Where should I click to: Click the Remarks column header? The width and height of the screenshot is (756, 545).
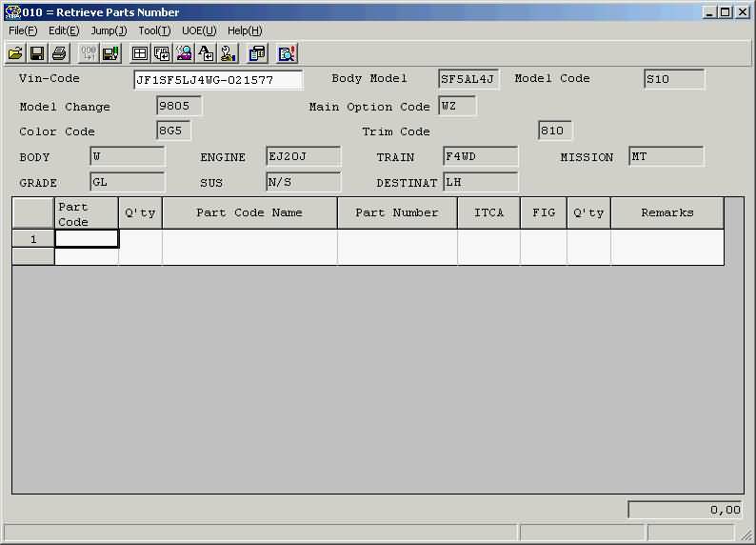click(667, 213)
